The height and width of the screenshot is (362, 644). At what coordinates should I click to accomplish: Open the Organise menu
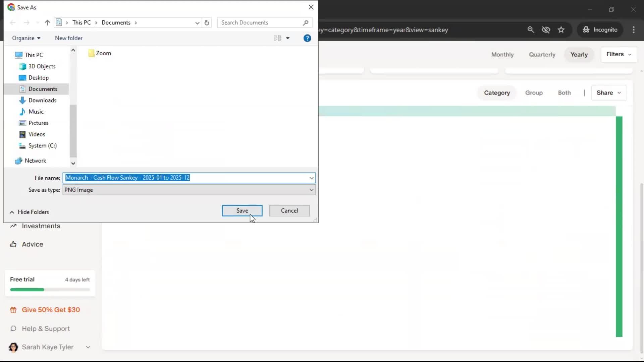(26, 38)
